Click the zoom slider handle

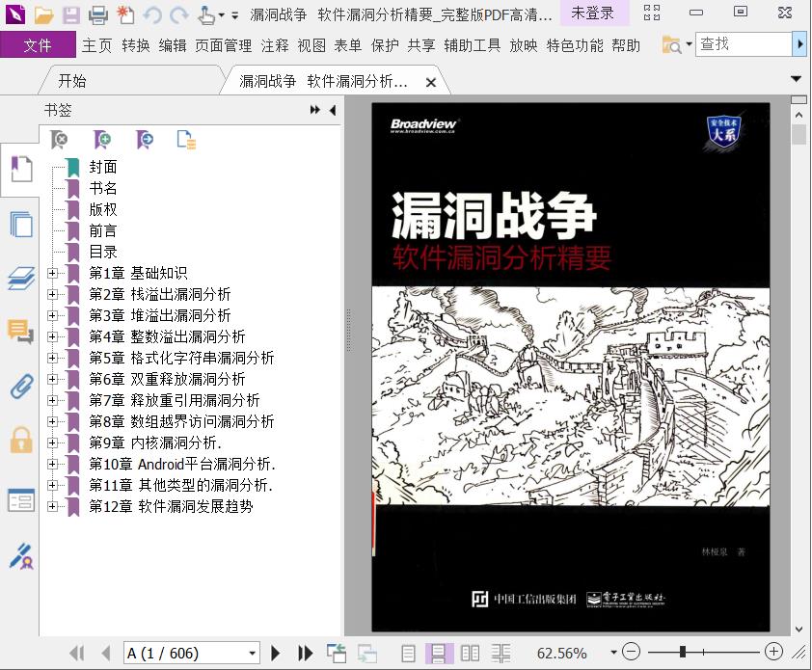click(683, 652)
